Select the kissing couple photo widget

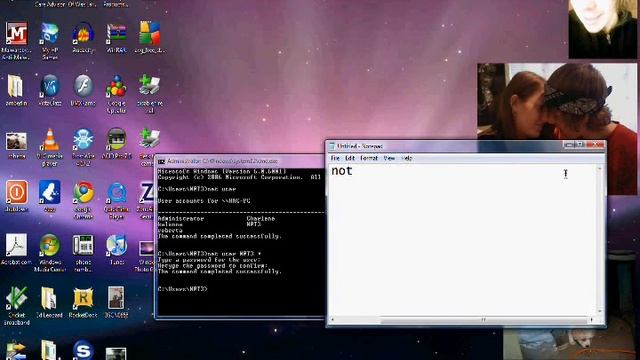[557, 101]
